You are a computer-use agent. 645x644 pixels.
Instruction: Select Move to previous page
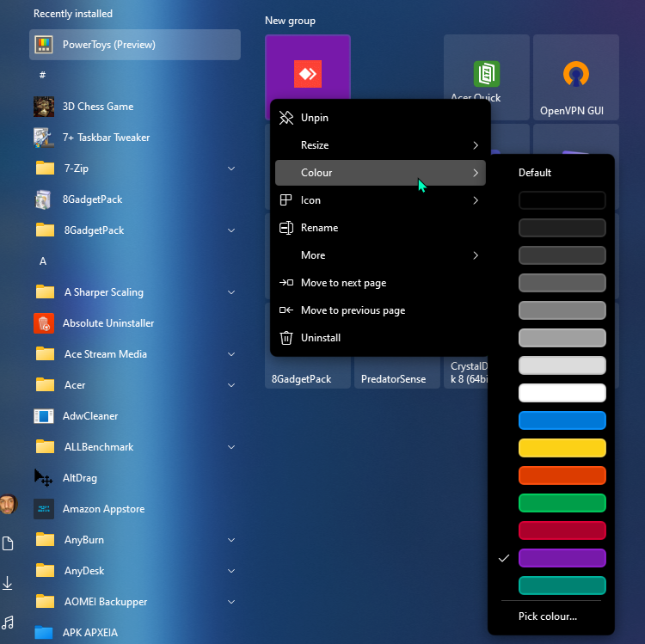380,310
